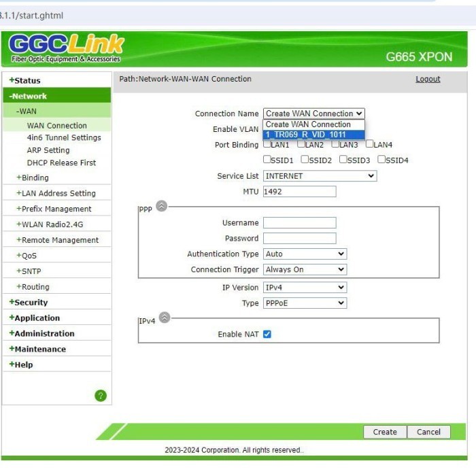
Task: Open the Authentication Type dropdown
Action: click(x=305, y=254)
